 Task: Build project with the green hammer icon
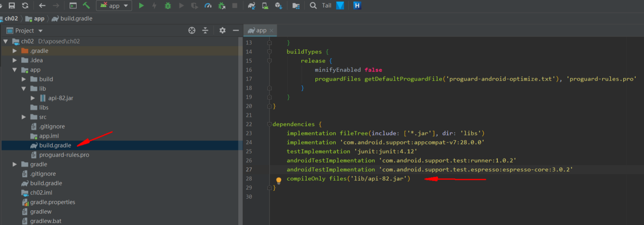(86, 6)
